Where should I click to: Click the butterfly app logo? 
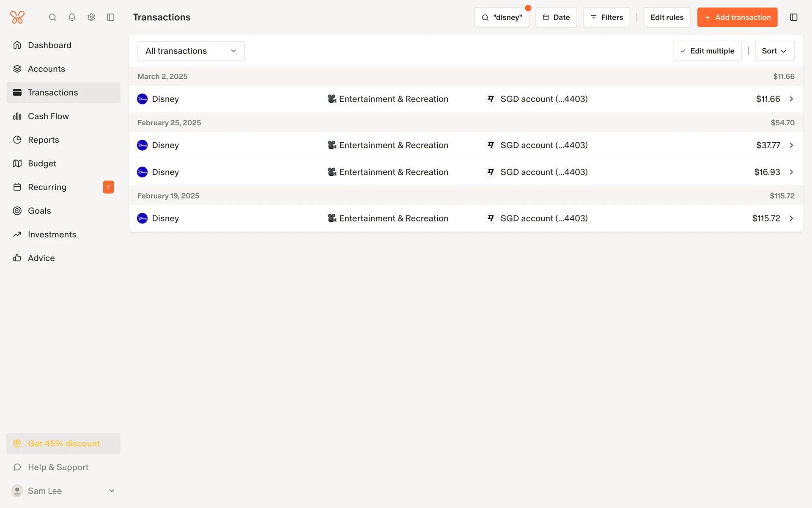tap(17, 17)
